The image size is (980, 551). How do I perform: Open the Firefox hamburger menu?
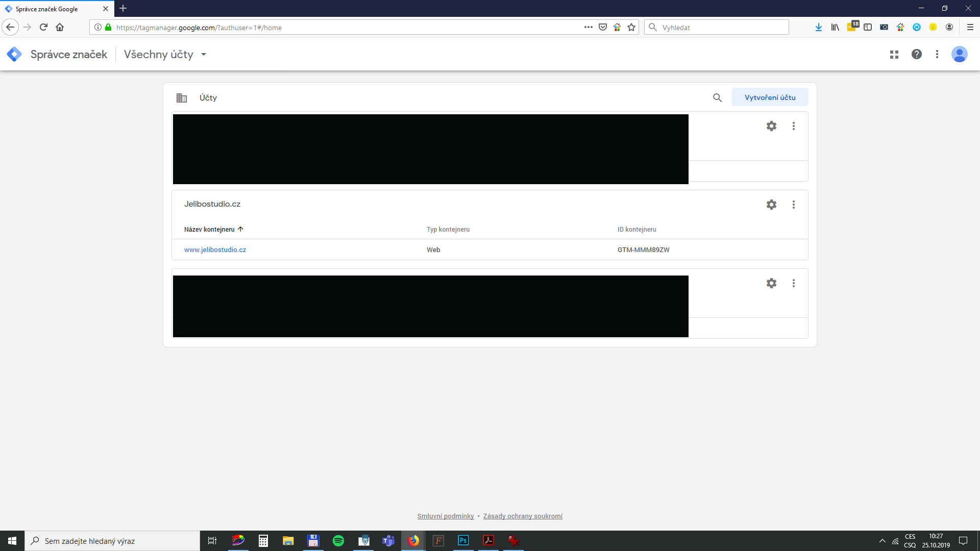(970, 27)
